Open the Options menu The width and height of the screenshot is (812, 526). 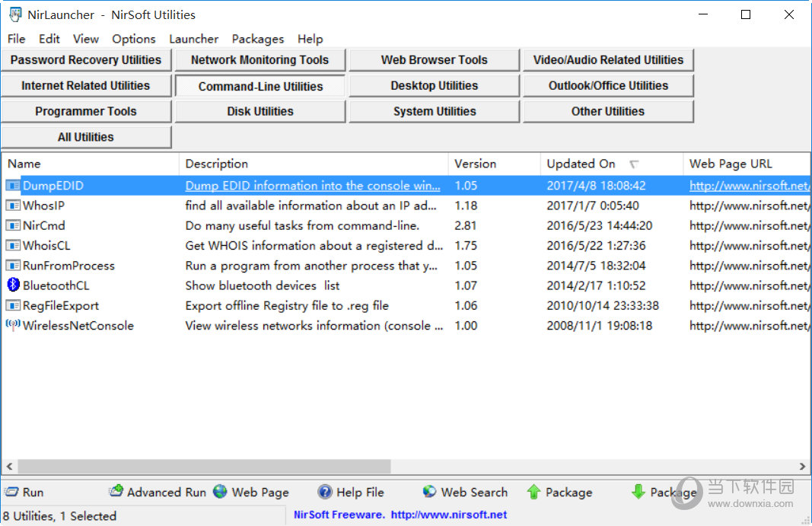[134, 39]
